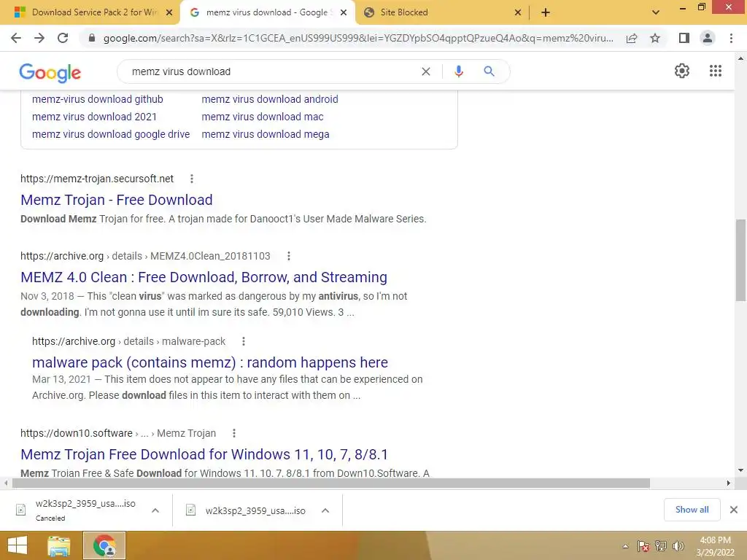
Task: Open network icon in system tray
Action: (x=661, y=546)
